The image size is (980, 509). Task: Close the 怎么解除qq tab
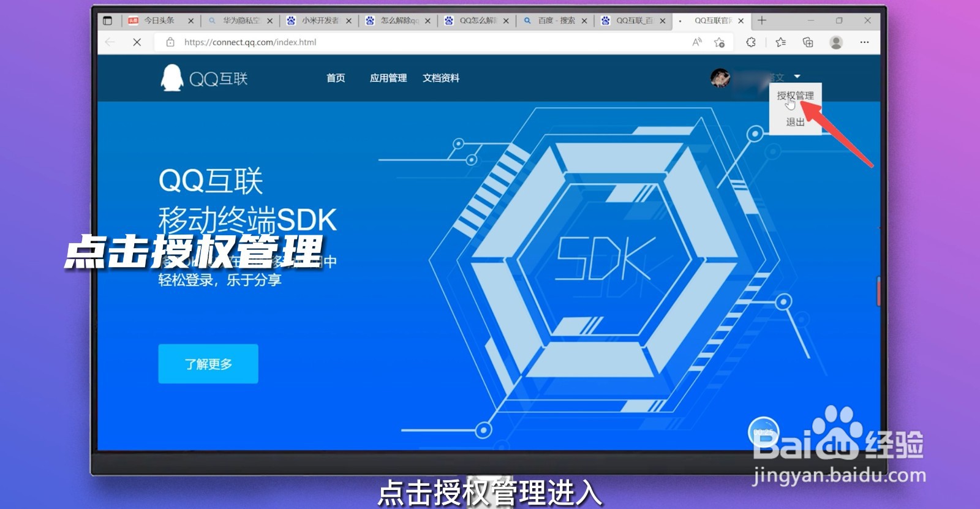(x=428, y=21)
